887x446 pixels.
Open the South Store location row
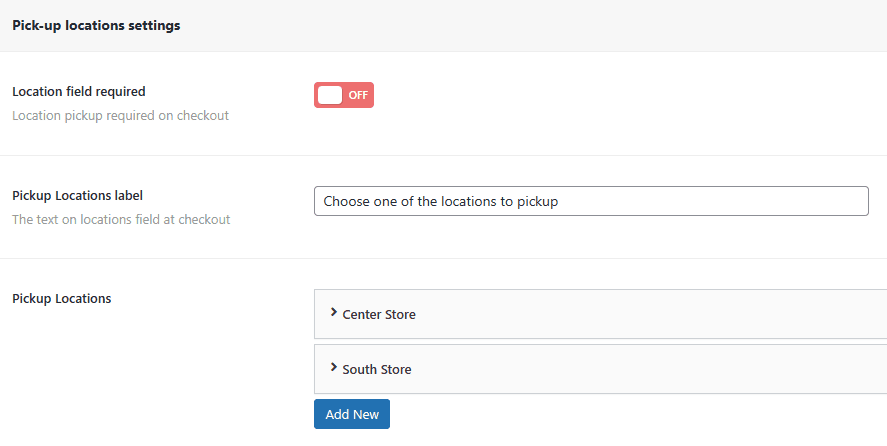pyautogui.click(x=600, y=369)
